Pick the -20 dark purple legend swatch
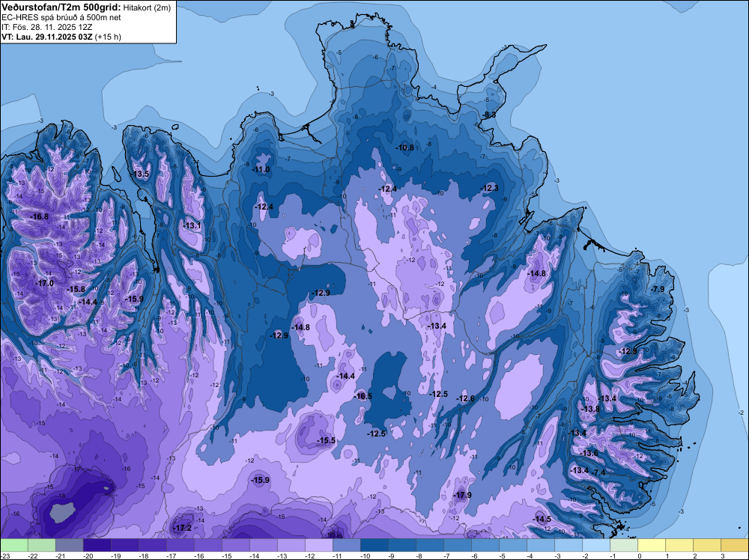Screen dimensions: 749x560 point(97,545)
